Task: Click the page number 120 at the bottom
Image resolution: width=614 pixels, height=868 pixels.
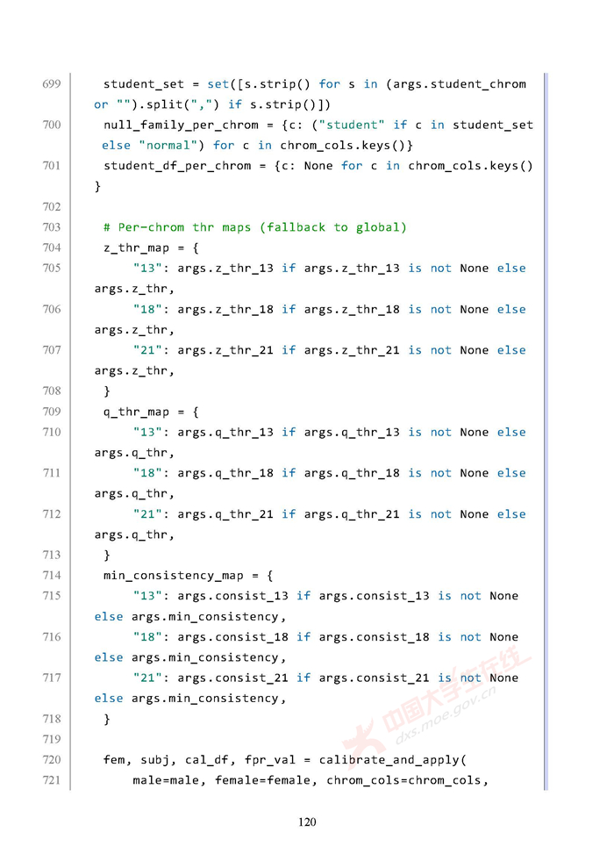Action: tap(306, 822)
